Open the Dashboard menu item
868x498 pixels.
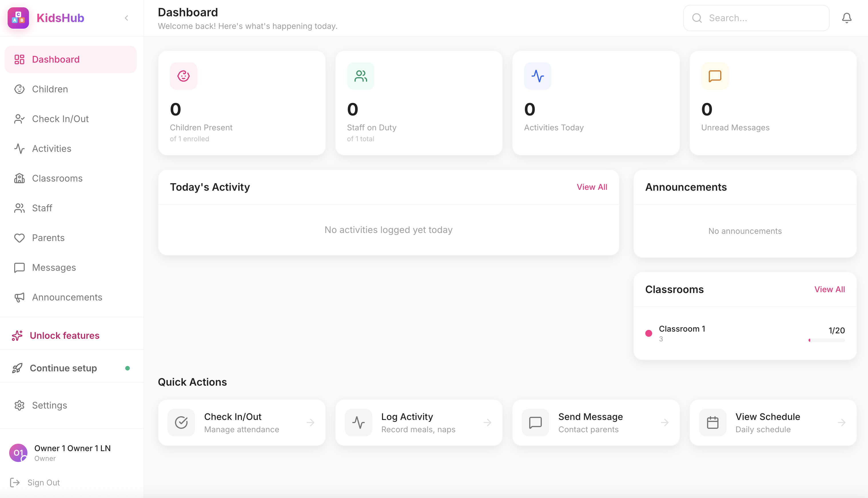point(70,59)
